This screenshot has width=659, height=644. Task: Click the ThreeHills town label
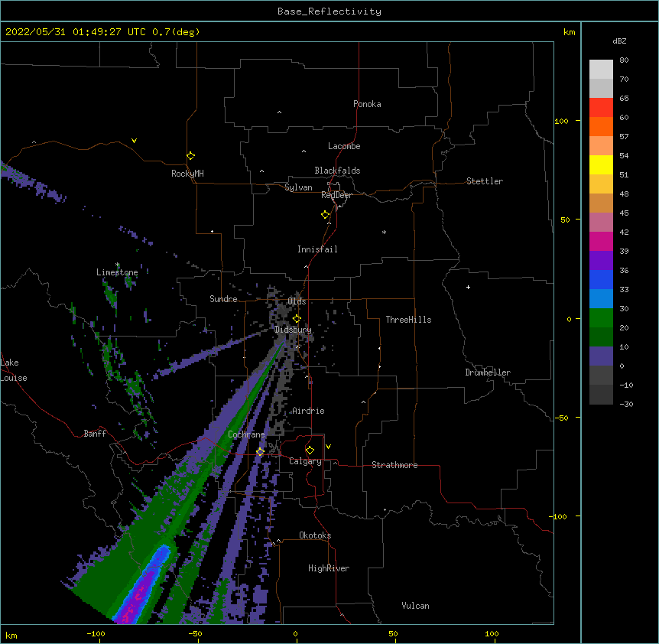[x=408, y=320]
